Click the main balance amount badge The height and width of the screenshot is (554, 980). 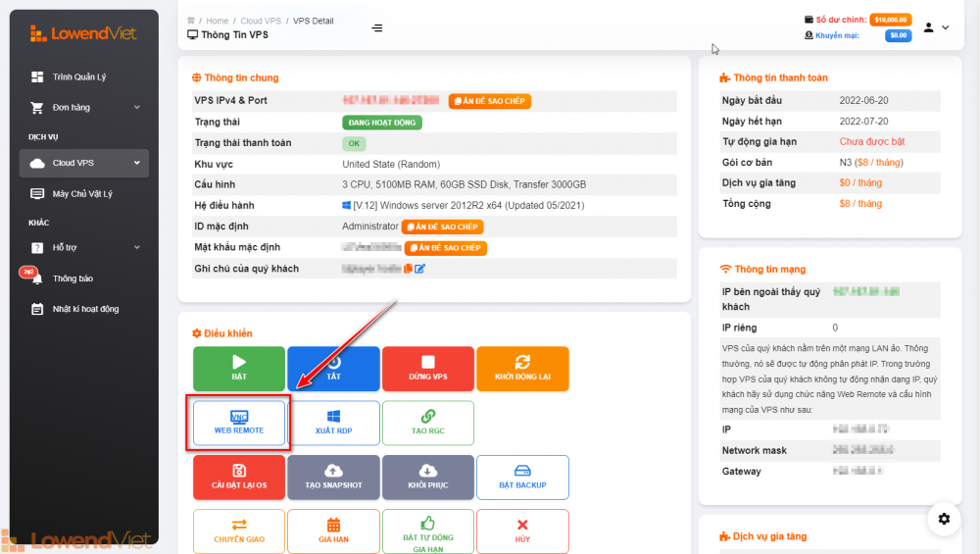tap(890, 20)
